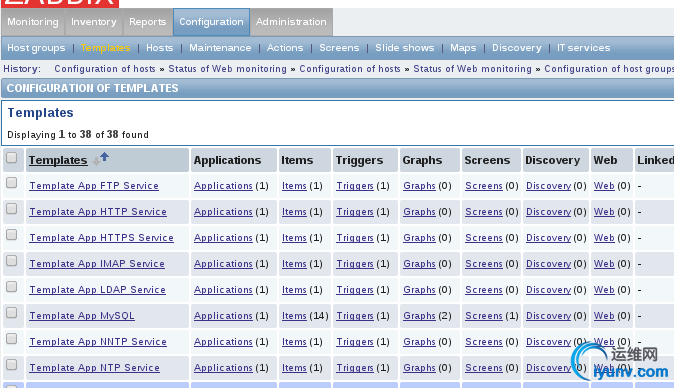Switch to the Configuration tab
The width and height of the screenshot is (674, 388).
tap(211, 22)
